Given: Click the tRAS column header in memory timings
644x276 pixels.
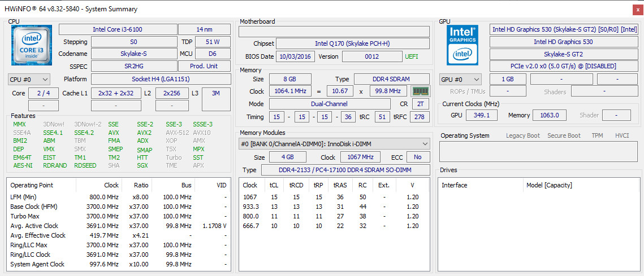Looking at the screenshot, I should click(340, 185).
